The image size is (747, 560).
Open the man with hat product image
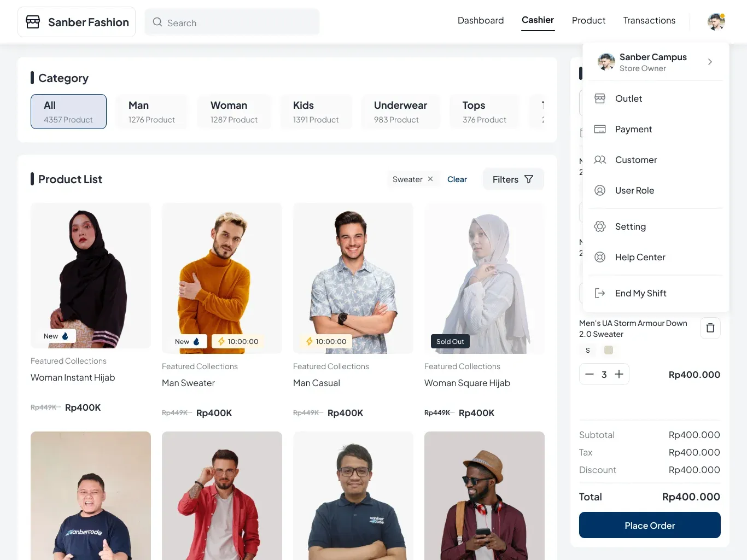click(485, 495)
